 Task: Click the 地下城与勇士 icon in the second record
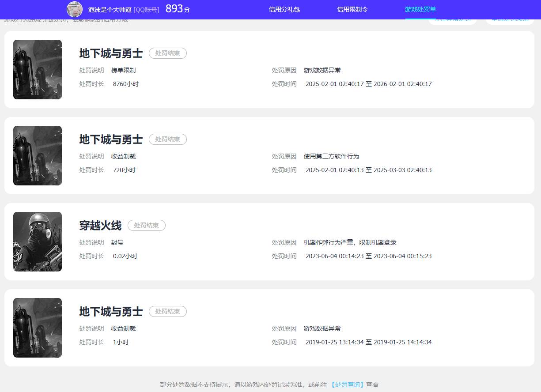click(37, 155)
